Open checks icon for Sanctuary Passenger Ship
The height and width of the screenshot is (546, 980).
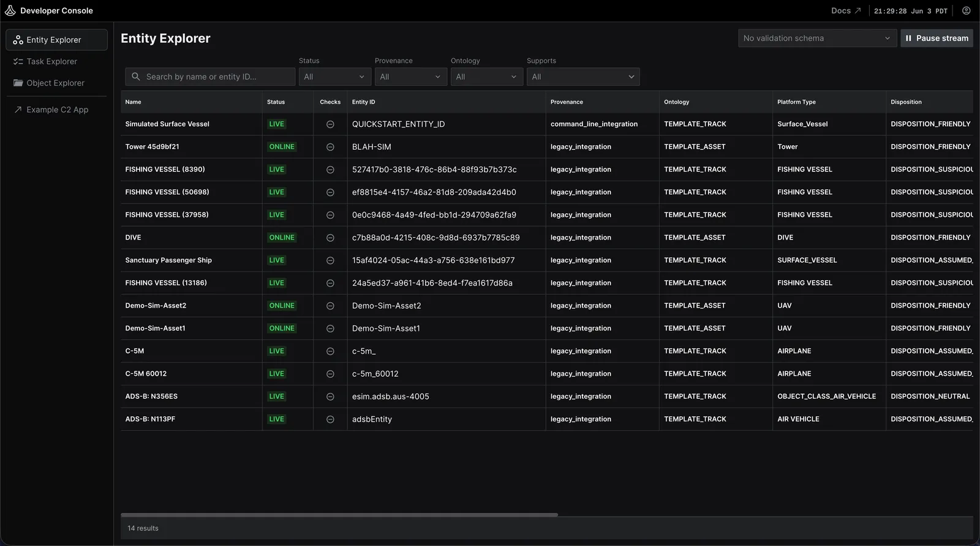coord(330,260)
